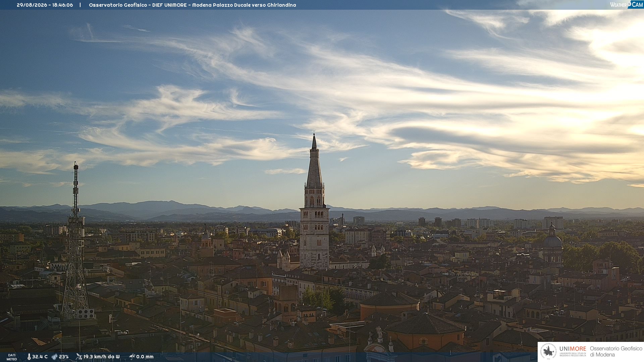Click the rain umbrella precipitation icon
This screenshot has height=362, width=644.
[x=132, y=357]
